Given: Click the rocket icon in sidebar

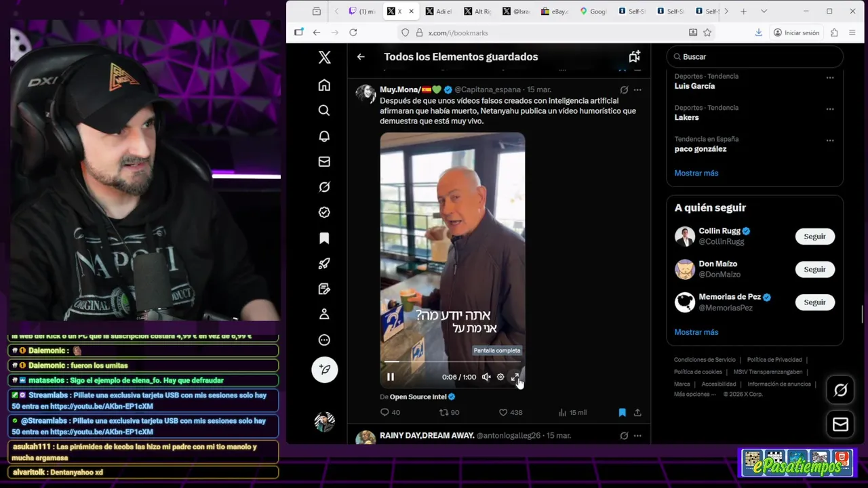Looking at the screenshot, I should point(324,264).
